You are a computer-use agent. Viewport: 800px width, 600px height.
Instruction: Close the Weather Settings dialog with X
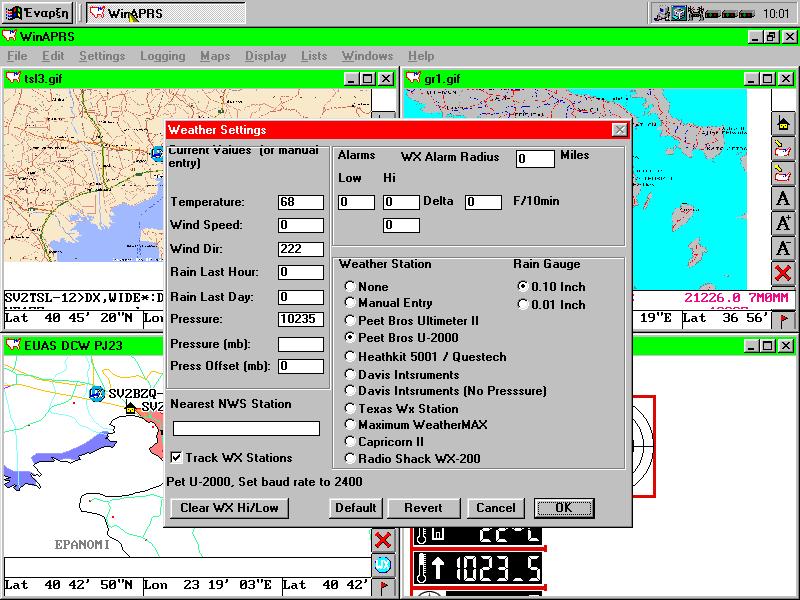click(619, 130)
